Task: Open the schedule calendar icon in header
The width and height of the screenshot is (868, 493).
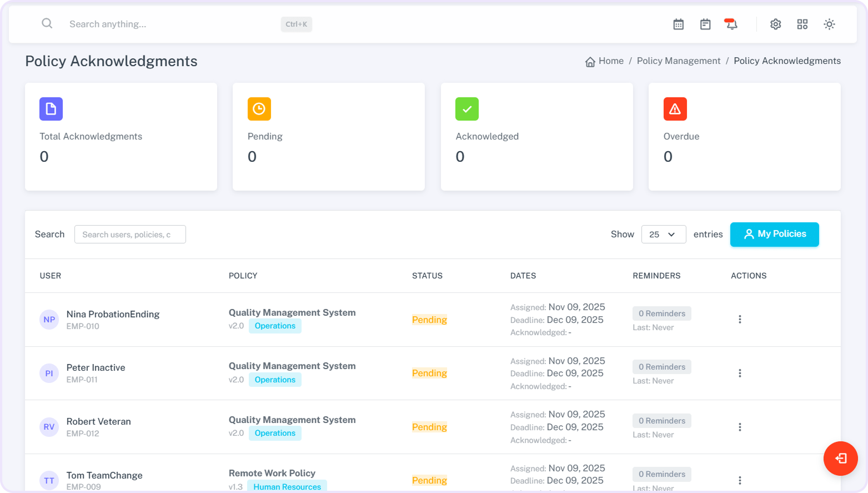Action: pyautogui.click(x=705, y=24)
